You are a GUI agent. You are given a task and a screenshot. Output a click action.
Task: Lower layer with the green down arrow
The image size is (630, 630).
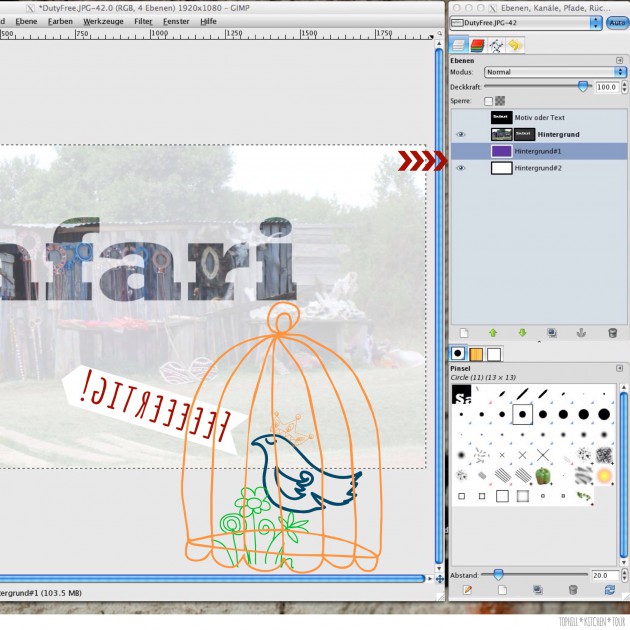[x=522, y=333]
